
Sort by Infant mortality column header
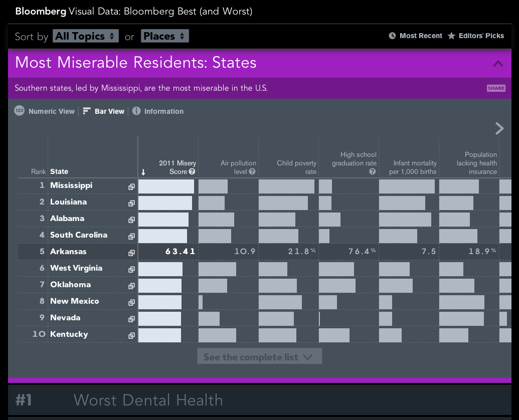pos(413,167)
